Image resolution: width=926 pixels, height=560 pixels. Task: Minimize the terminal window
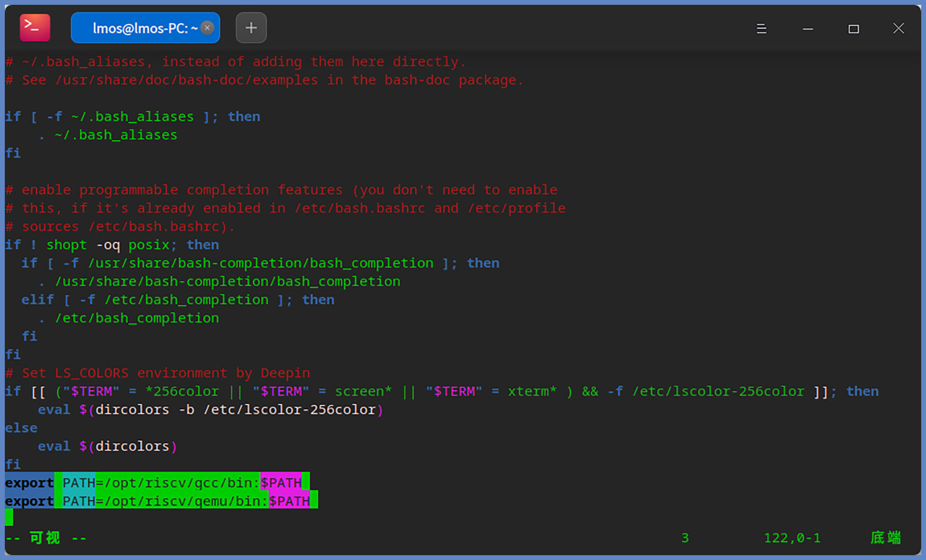click(807, 29)
